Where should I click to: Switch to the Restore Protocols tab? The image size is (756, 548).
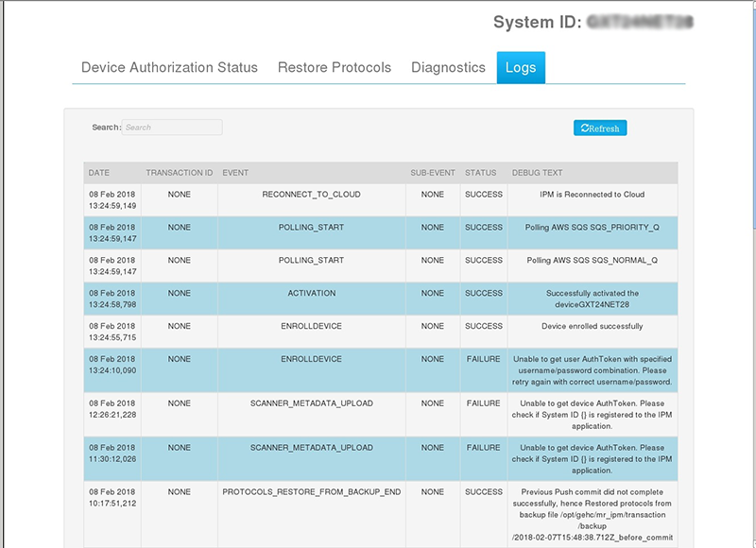tap(334, 68)
